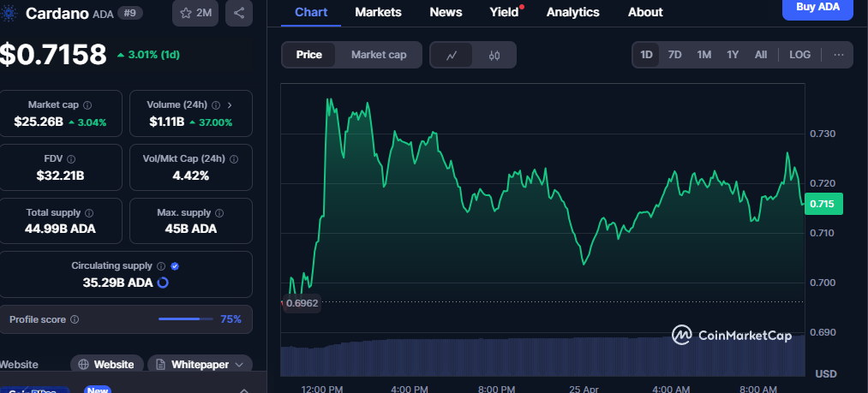Add Cardano to watchlist via star button
The height and width of the screenshot is (393, 868).
click(195, 13)
